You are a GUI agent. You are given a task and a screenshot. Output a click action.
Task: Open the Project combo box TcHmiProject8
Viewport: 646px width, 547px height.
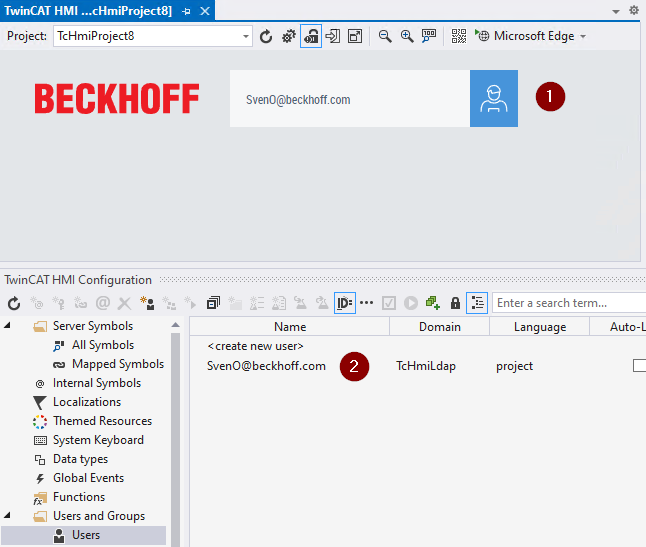click(152, 36)
